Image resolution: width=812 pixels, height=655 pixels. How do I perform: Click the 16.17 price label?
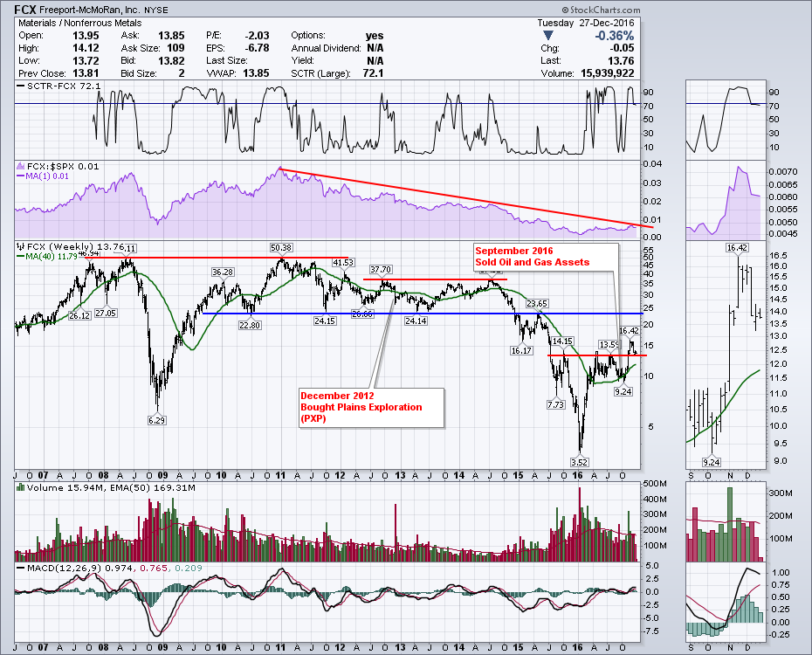(521, 350)
